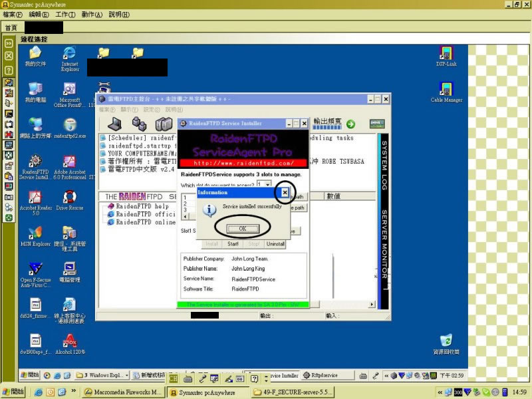Click the left scroll arrow of the slot list
Screen dimensions: 532x399
(x=185, y=216)
